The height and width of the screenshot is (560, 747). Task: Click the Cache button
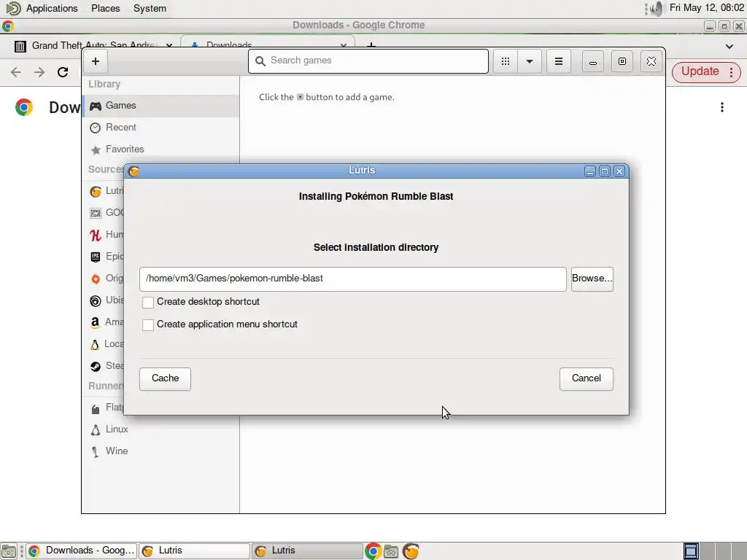click(165, 378)
